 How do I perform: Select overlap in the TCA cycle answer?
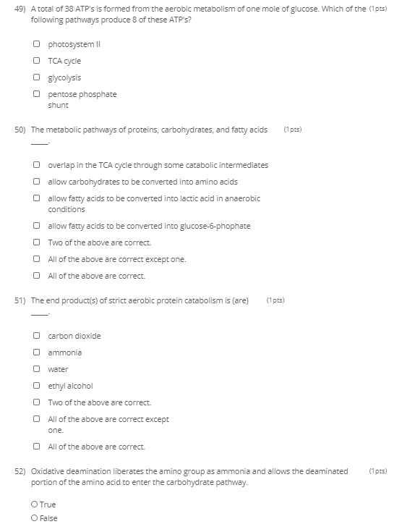(36, 164)
